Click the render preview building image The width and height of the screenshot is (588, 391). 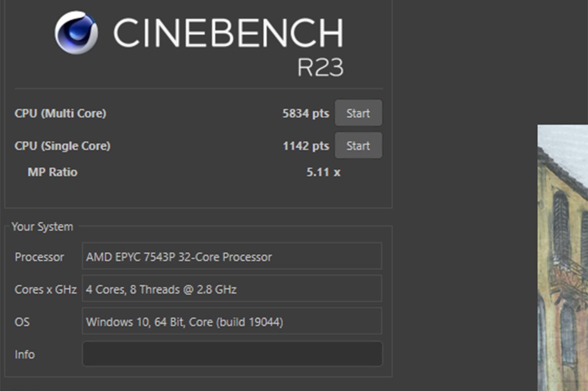coord(563,258)
